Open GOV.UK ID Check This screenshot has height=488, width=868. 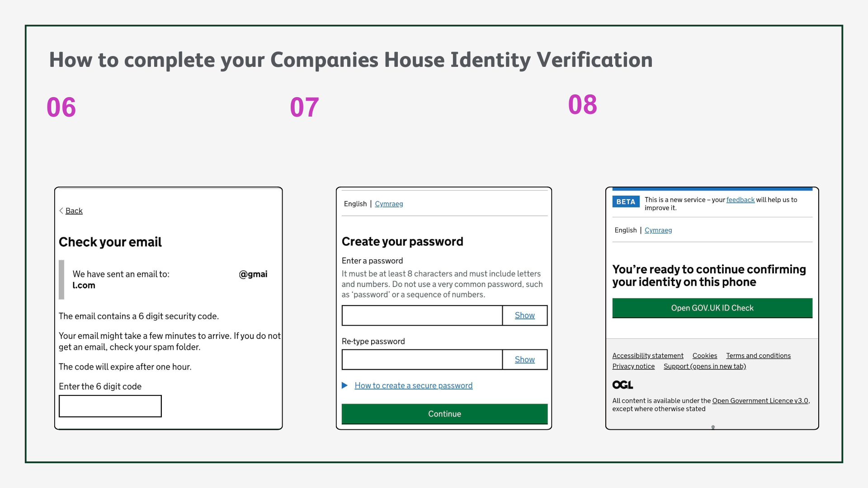point(712,308)
